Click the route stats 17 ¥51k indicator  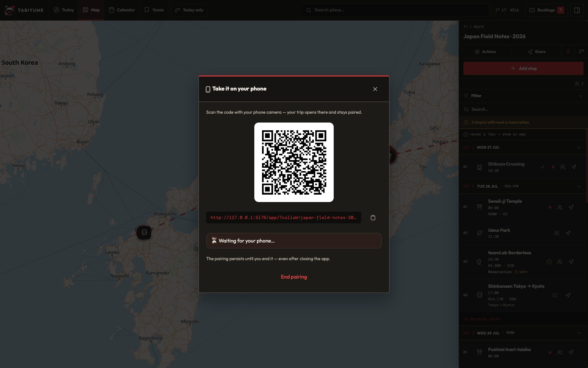[508, 10]
